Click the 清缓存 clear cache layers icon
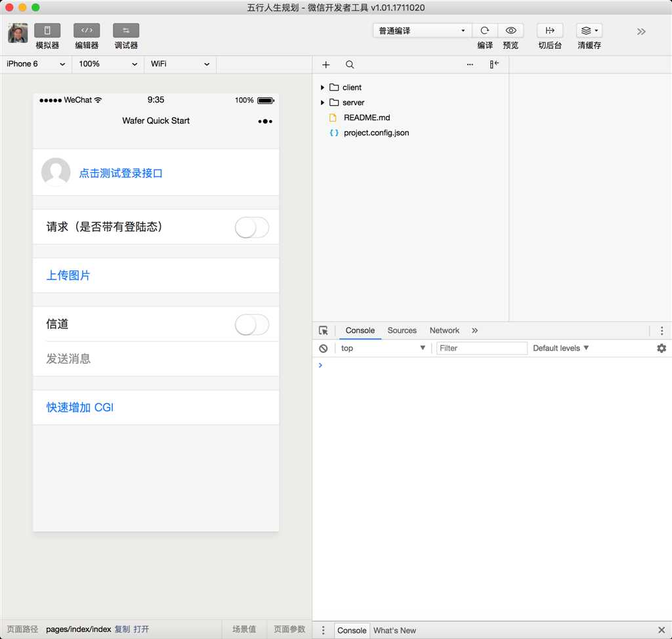Image resolution: width=672 pixels, height=639 pixels. [589, 30]
